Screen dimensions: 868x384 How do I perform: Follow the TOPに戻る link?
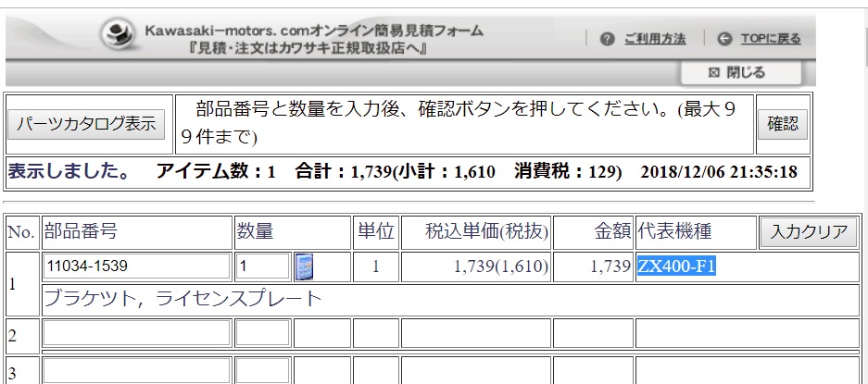pyautogui.click(x=770, y=39)
